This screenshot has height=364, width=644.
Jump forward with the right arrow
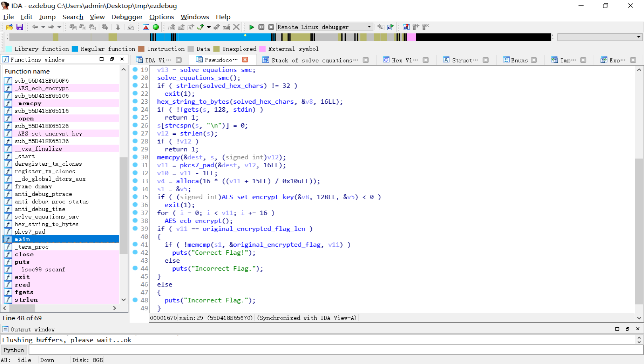pyautogui.click(x=51, y=27)
